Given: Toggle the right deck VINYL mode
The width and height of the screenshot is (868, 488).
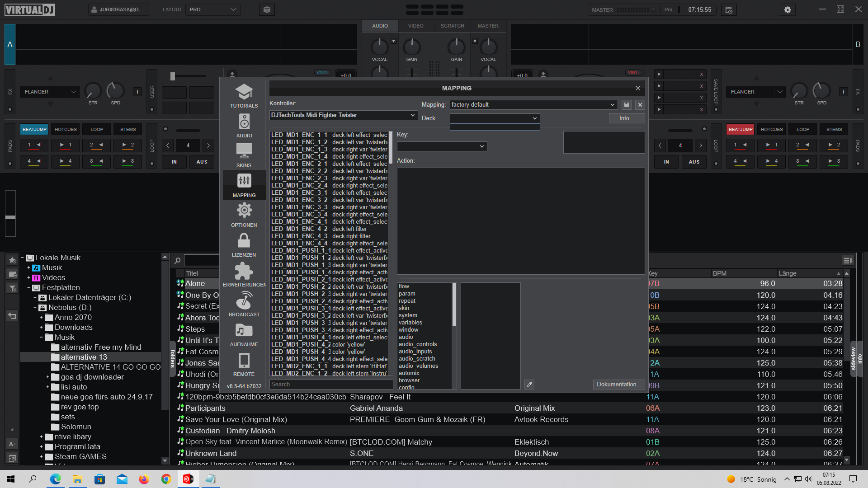Looking at the screenshot, I should [634, 72].
